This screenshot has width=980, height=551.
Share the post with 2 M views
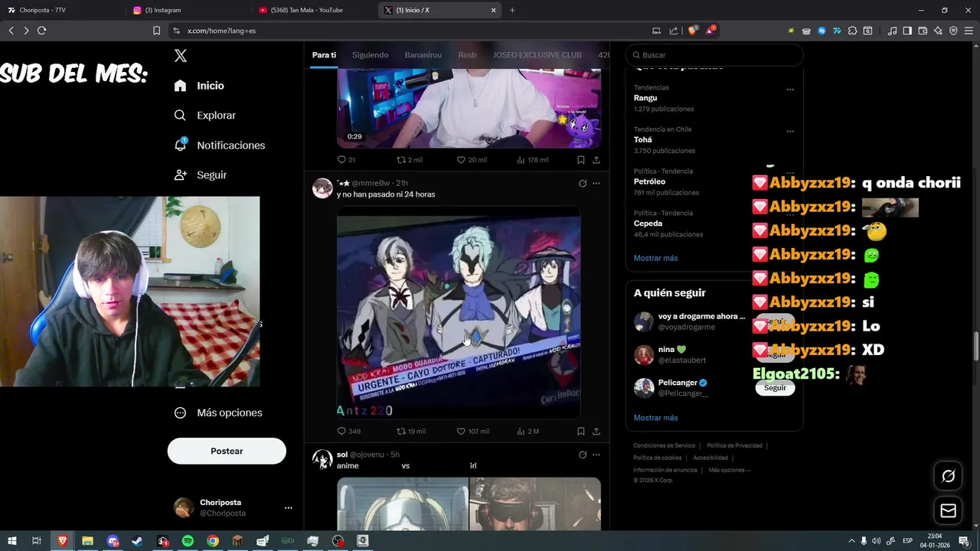pos(596,432)
